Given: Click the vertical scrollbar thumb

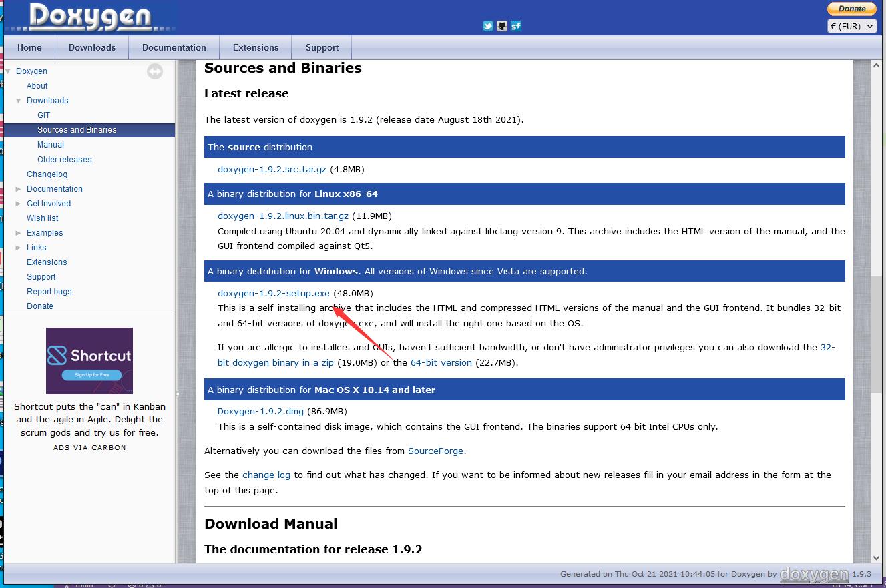Looking at the screenshot, I should click(x=877, y=334).
